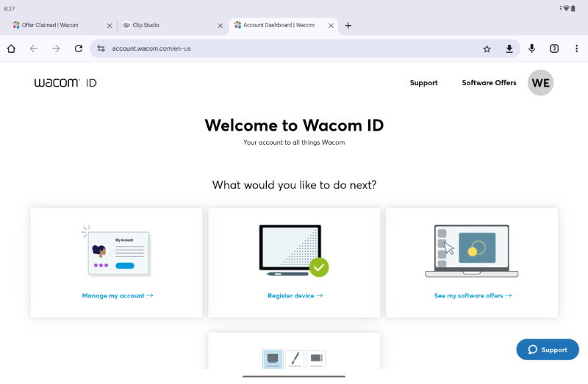Screen dimensions: 588x384
Task: Tap the battery status icon
Action: (x=573, y=8)
